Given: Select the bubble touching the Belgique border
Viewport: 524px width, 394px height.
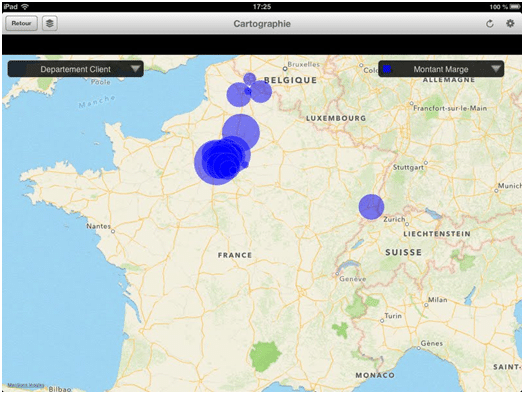Looking at the screenshot, I should (x=261, y=92).
